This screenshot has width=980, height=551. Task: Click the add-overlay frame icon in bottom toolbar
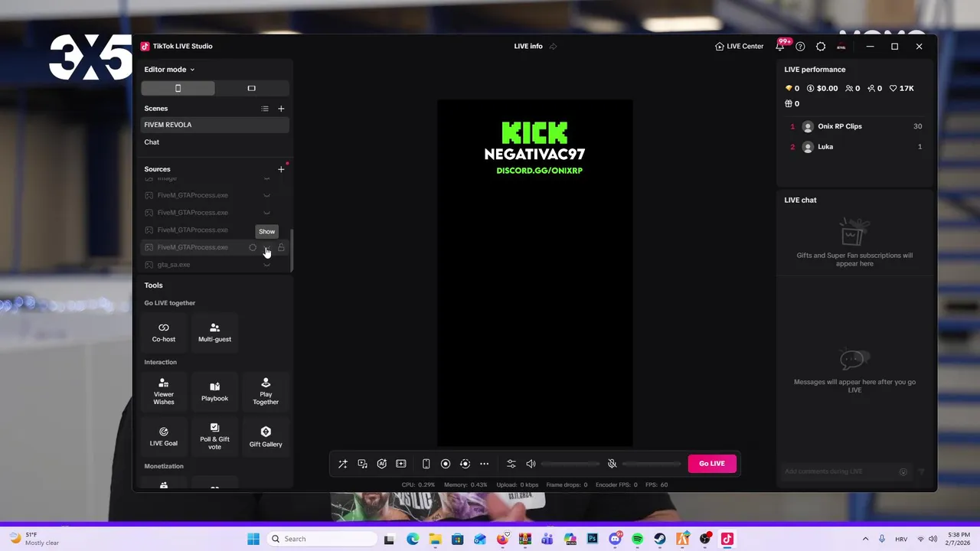400,464
